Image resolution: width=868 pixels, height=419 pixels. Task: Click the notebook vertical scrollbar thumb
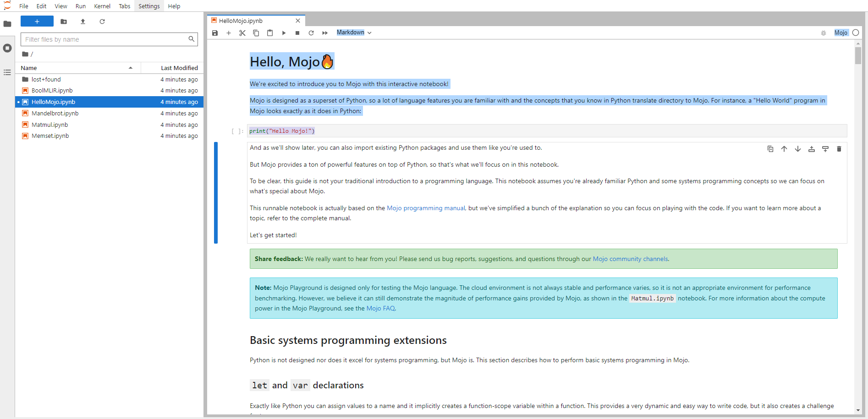pos(858,56)
